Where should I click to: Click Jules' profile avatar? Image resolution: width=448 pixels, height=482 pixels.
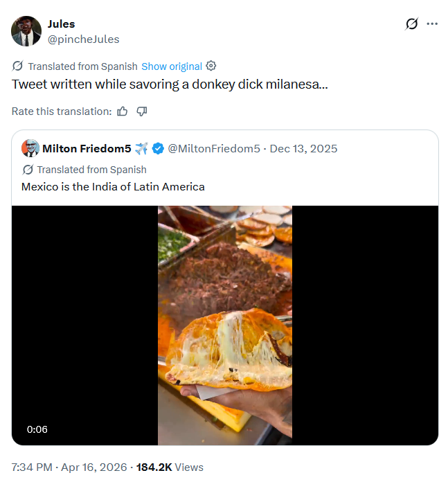26,31
